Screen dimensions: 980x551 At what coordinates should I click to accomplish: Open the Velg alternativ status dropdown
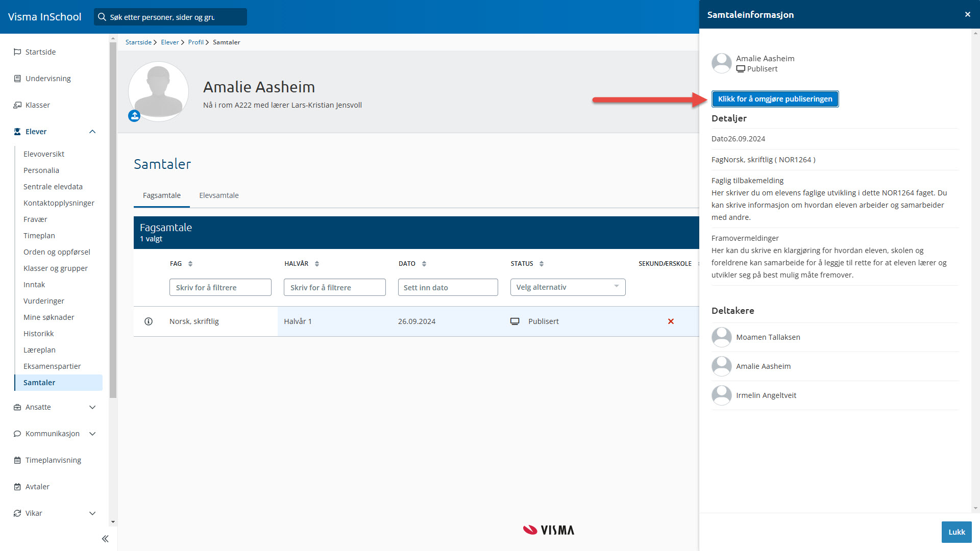coord(568,287)
